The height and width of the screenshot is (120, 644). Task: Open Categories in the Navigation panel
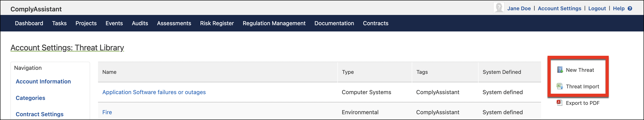[x=31, y=98]
